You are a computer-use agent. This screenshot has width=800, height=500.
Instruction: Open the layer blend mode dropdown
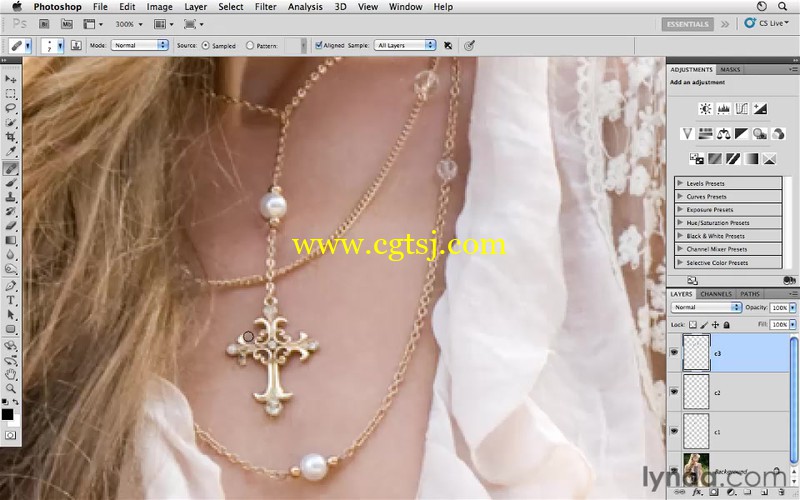(x=706, y=307)
